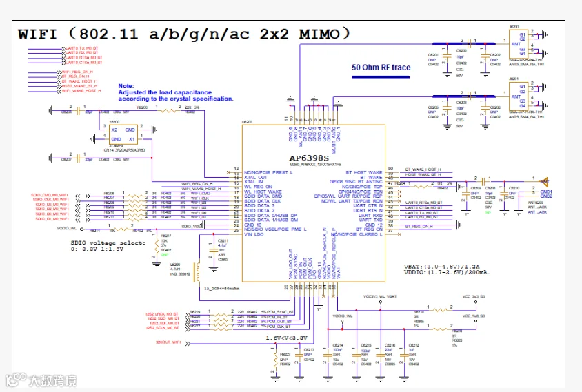Click the "1.6V<V<3.3V" voltage note

(x=287, y=338)
